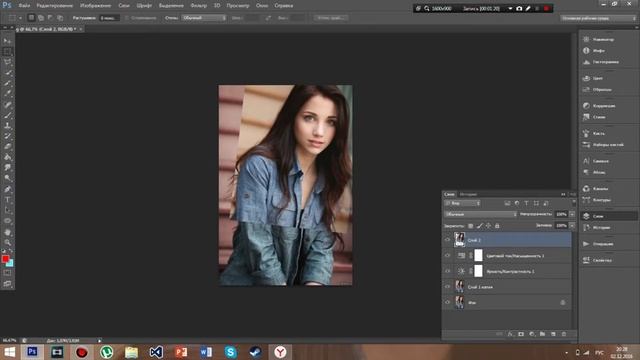Screen dimensions: 640x360
Task: Open the 'Редактирование' menu
Action: click(55, 6)
